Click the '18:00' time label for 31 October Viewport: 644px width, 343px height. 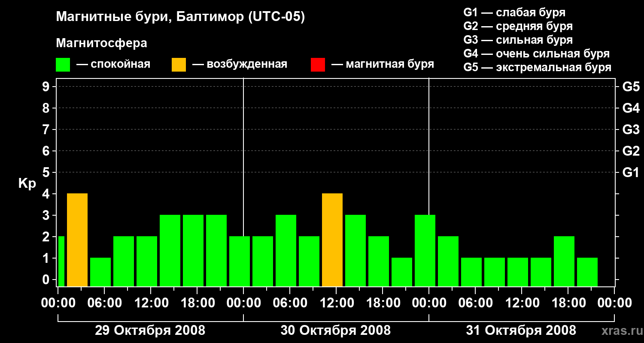(x=568, y=303)
